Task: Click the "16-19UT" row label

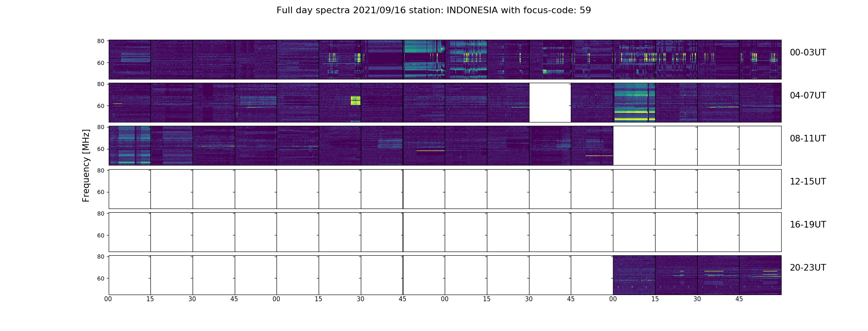Action: pos(808,225)
